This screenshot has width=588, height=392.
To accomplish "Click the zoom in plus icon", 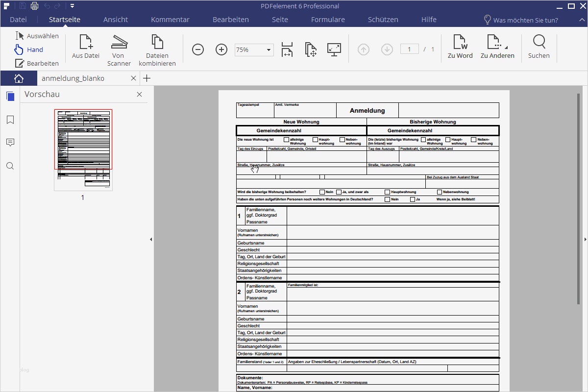I will click(221, 49).
